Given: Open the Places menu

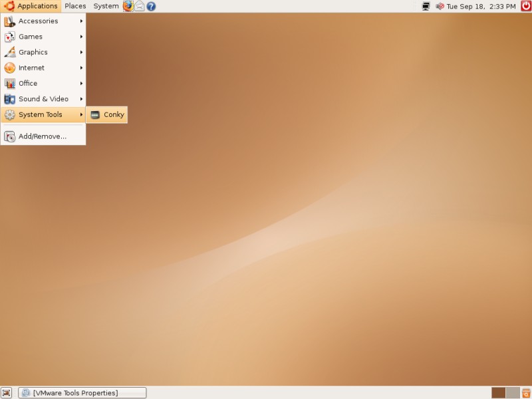Looking at the screenshot, I should 75,6.
